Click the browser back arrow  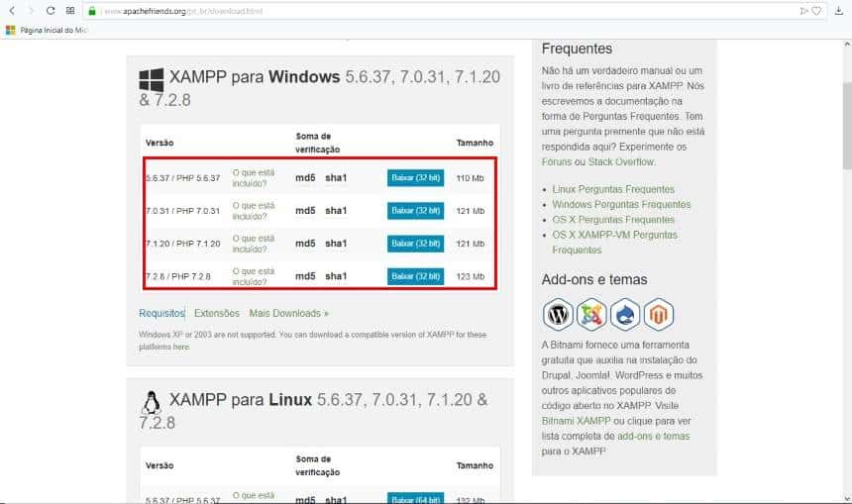pos(12,10)
